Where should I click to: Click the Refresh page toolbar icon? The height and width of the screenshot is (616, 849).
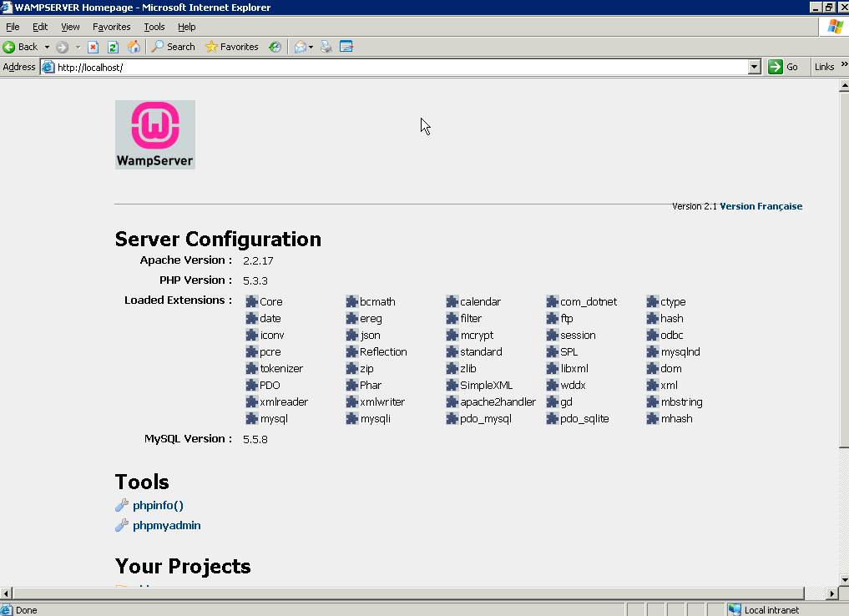tap(113, 47)
